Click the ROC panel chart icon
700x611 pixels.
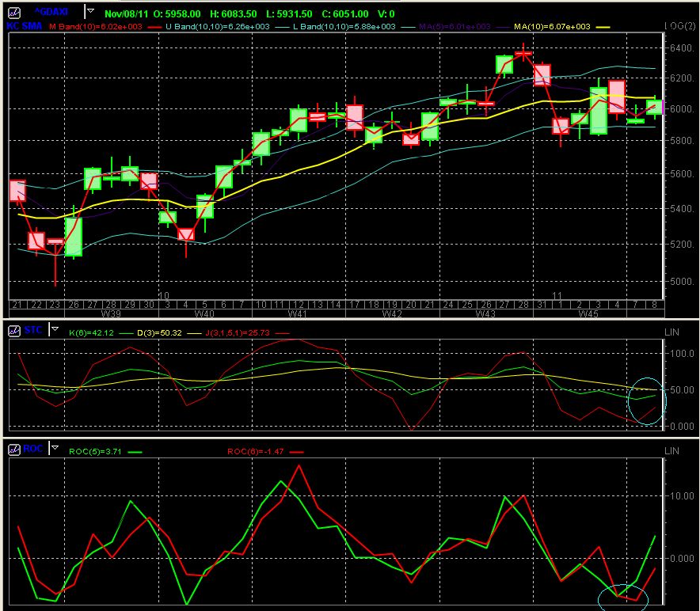(14, 449)
